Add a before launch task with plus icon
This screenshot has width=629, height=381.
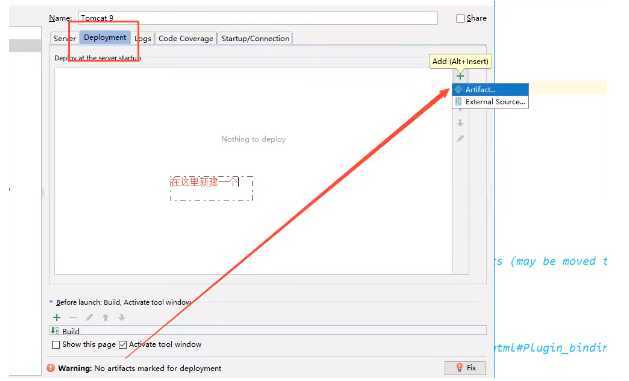pyautogui.click(x=57, y=318)
